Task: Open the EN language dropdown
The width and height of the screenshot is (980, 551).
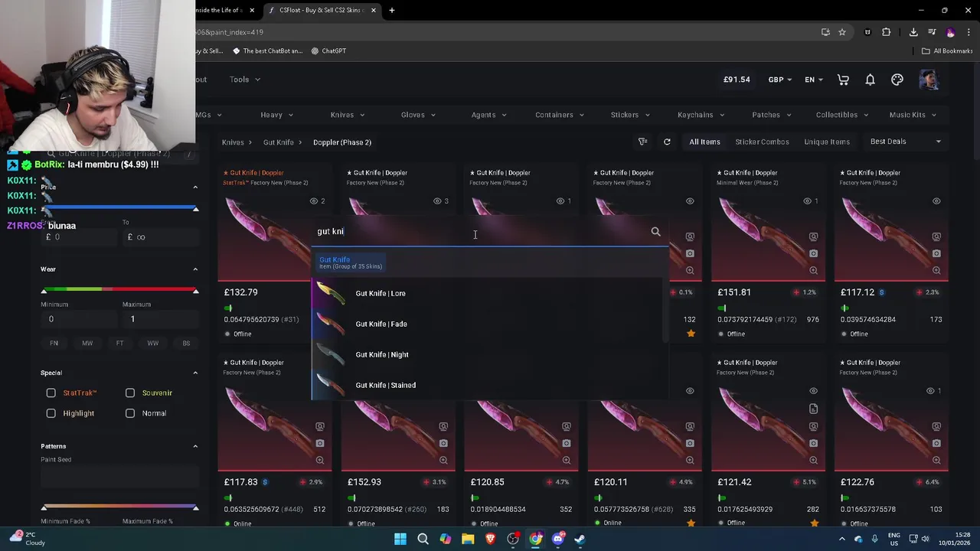Action: [814, 80]
